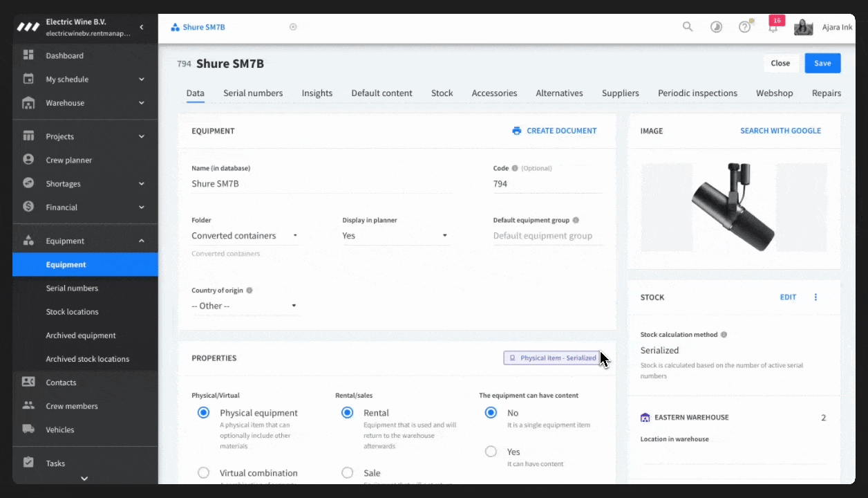Image resolution: width=868 pixels, height=498 pixels.
Task: Click the Projects icon
Action: coord(28,136)
